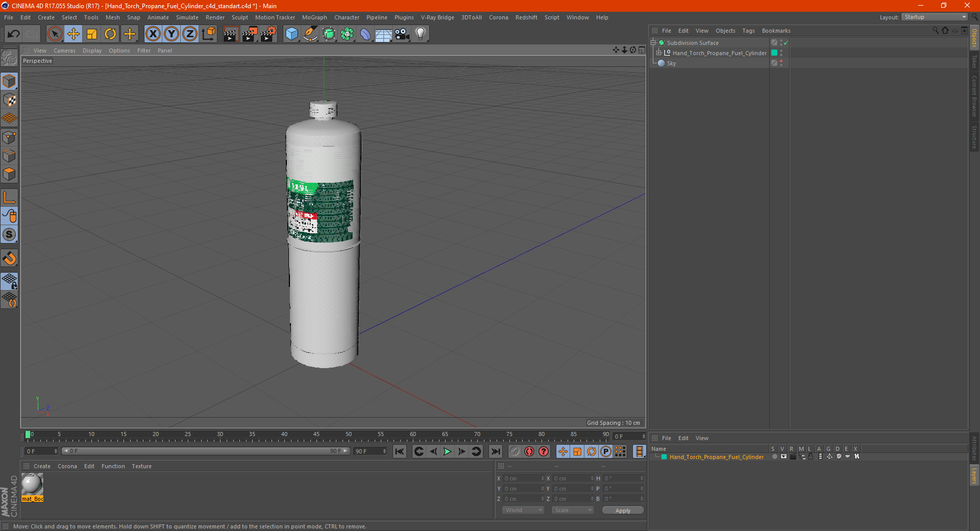Add a Floor environment object

point(384,34)
